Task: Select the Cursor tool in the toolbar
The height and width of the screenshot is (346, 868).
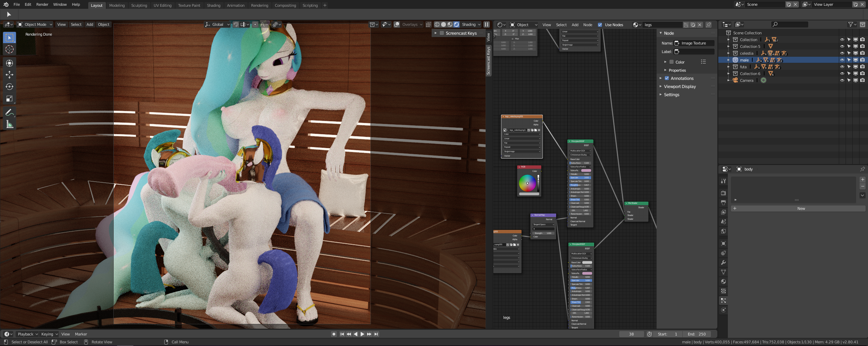Action: (10, 49)
